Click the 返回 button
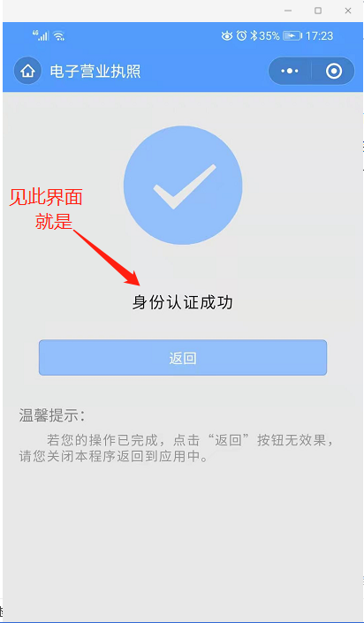364x623 pixels. pyautogui.click(x=183, y=358)
